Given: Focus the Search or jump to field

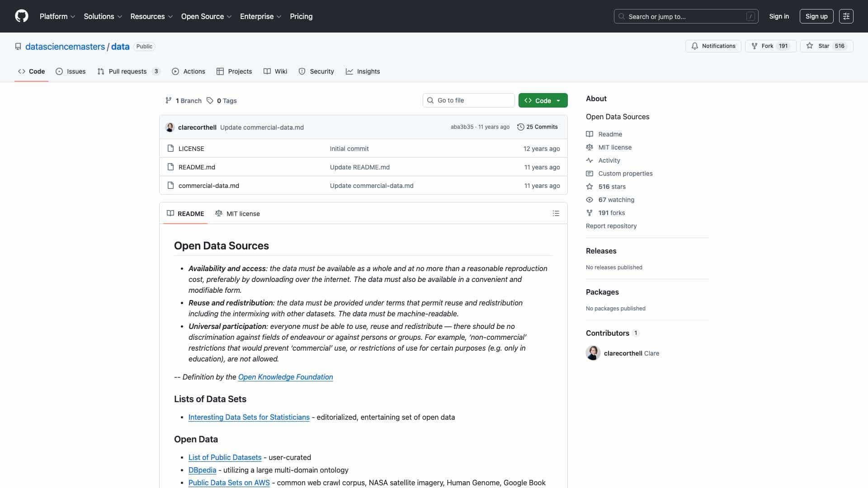Looking at the screenshot, I should [x=686, y=16].
